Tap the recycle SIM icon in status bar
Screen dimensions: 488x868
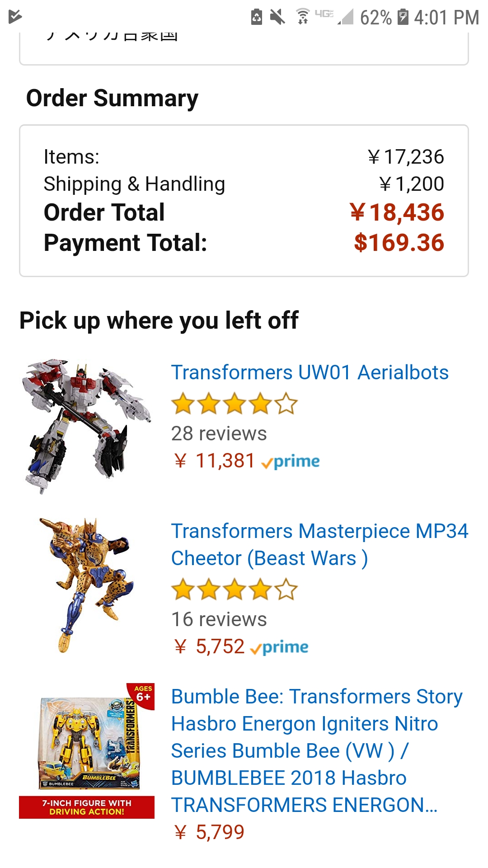(257, 17)
